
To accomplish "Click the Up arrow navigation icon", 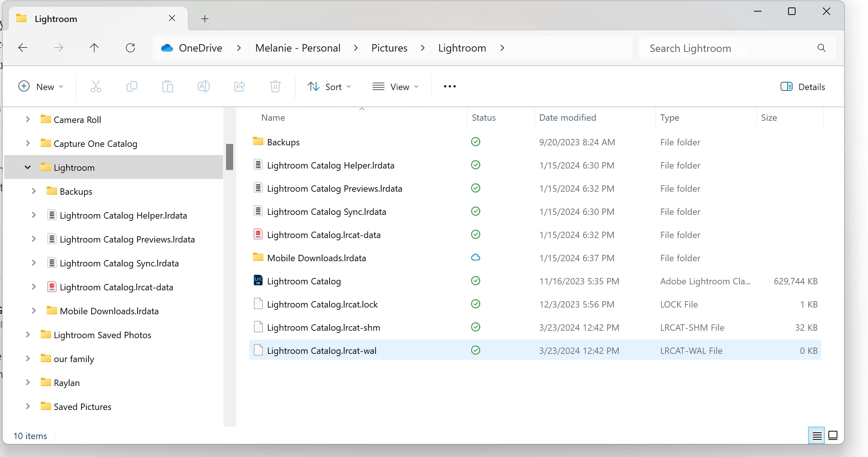I will (94, 48).
